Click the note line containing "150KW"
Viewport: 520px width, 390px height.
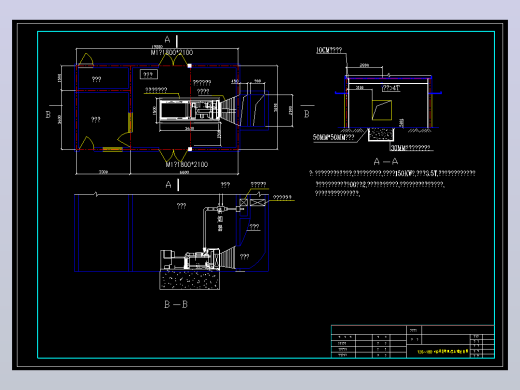coord(392,173)
